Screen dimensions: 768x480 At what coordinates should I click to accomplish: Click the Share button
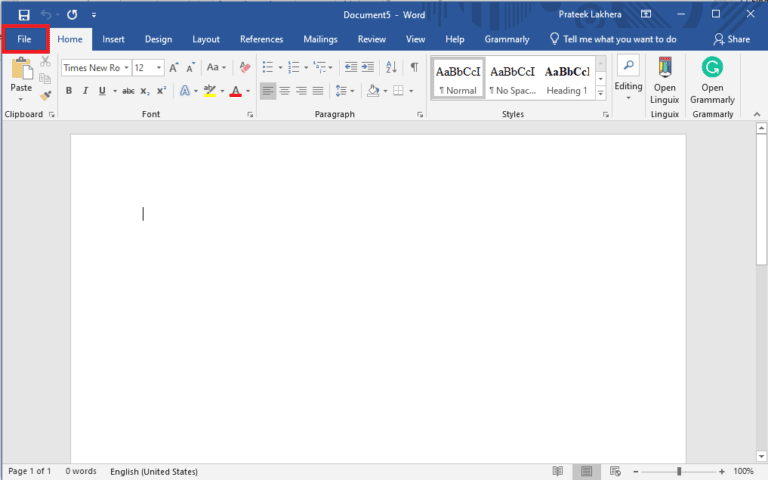click(x=731, y=39)
